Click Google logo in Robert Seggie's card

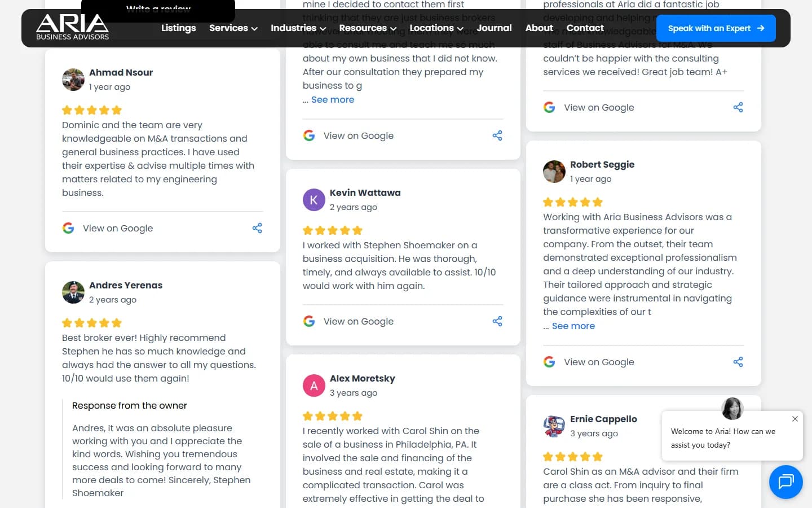(x=549, y=362)
